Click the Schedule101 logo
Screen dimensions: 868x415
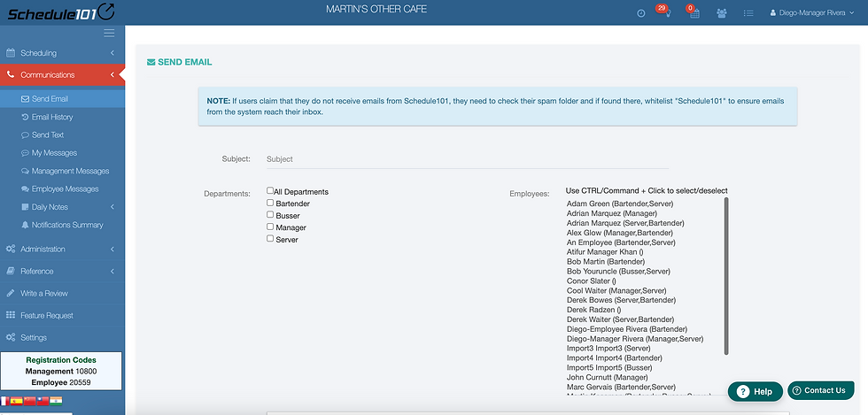click(x=58, y=12)
